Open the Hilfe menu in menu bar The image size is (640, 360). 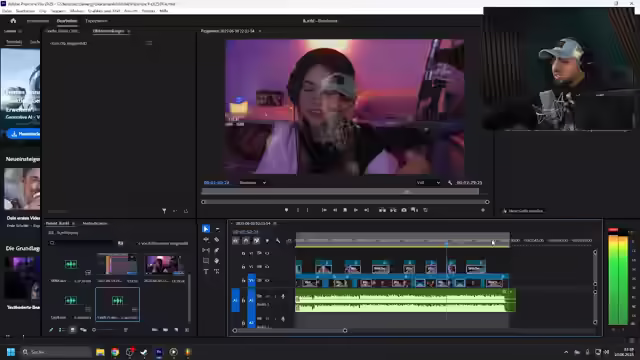point(164,11)
